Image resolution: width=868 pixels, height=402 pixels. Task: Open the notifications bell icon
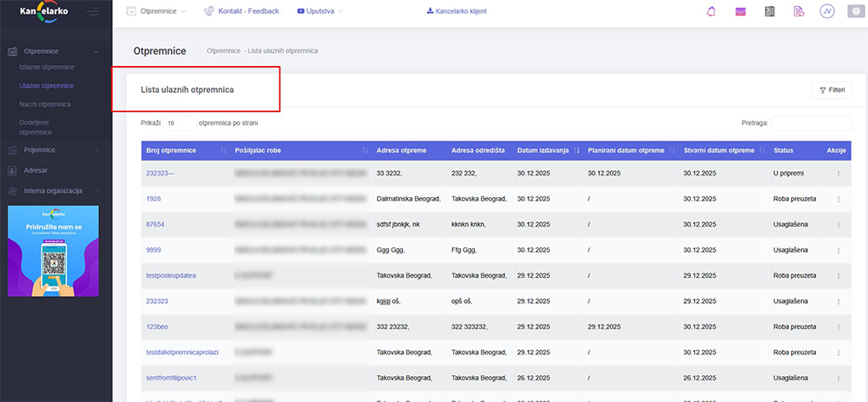point(713,11)
